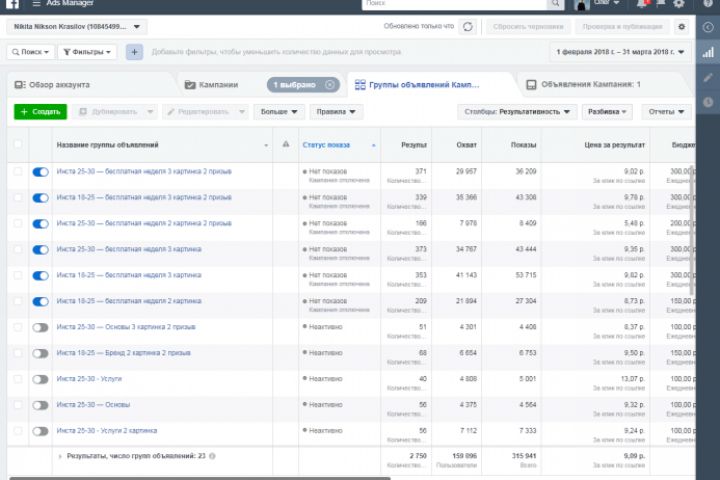
Task: Tick the select-all checkbox in table header
Action: [17, 144]
